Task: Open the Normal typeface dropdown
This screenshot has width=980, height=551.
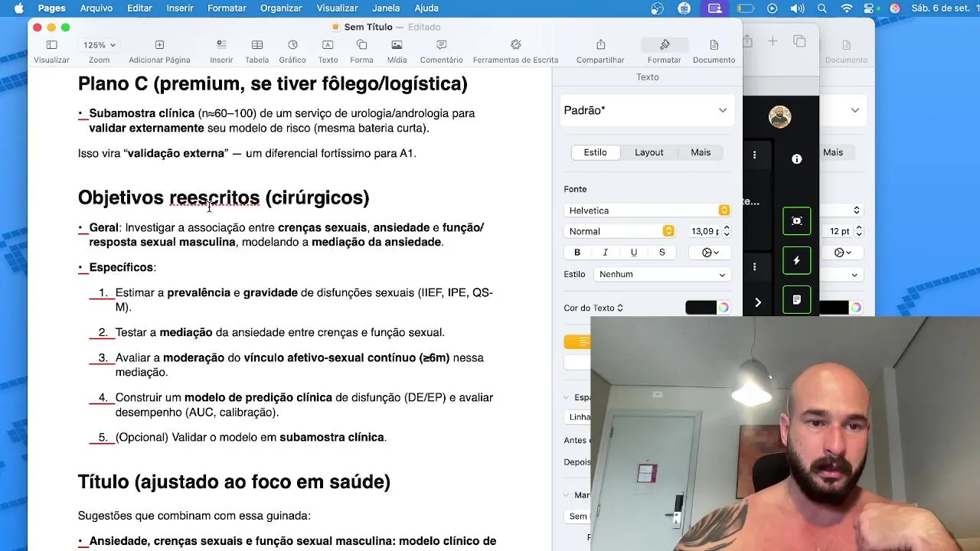Action: click(x=619, y=231)
